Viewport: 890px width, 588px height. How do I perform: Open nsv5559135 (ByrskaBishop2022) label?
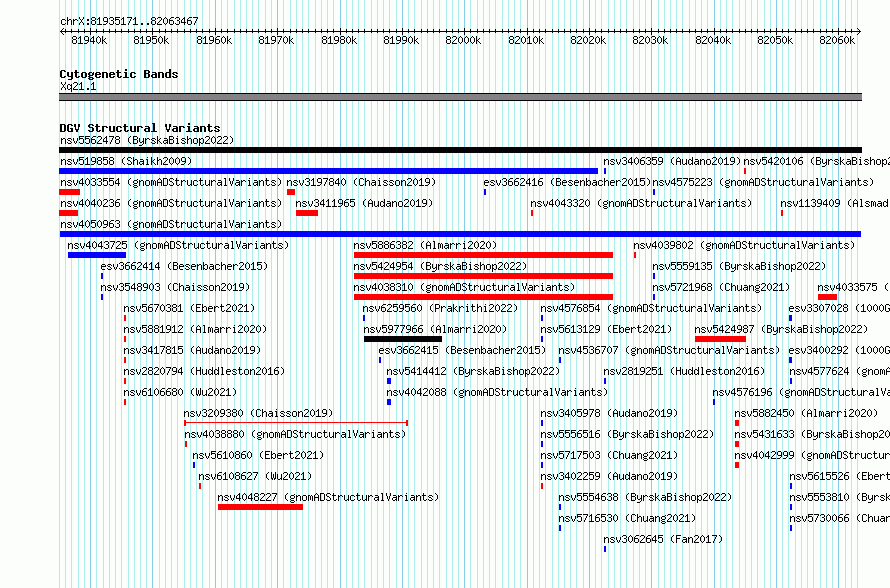coord(739,266)
